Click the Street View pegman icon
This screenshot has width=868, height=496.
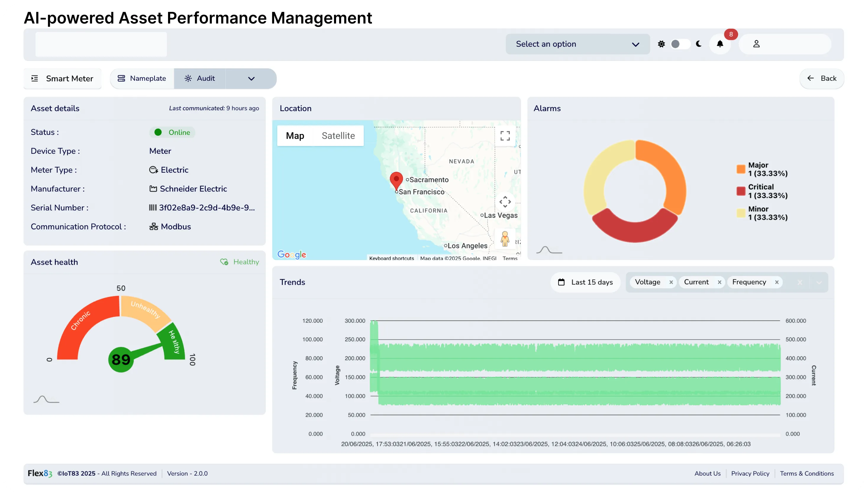(505, 238)
